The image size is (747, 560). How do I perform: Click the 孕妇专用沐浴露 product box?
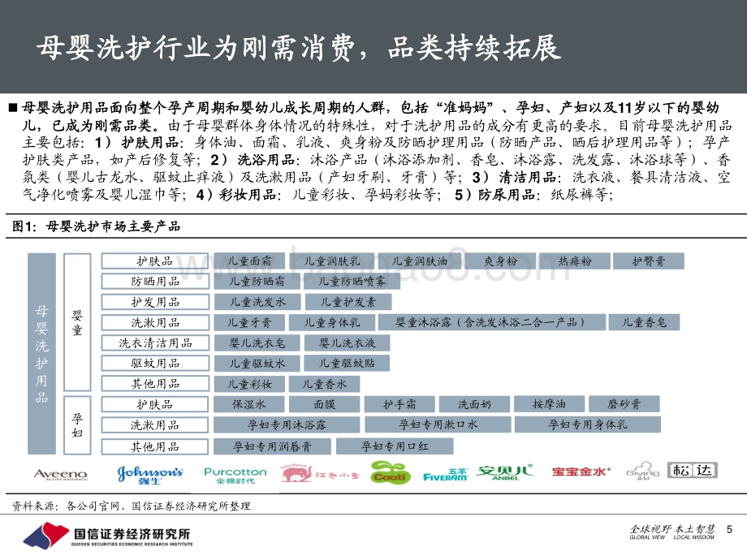pyautogui.click(x=287, y=424)
